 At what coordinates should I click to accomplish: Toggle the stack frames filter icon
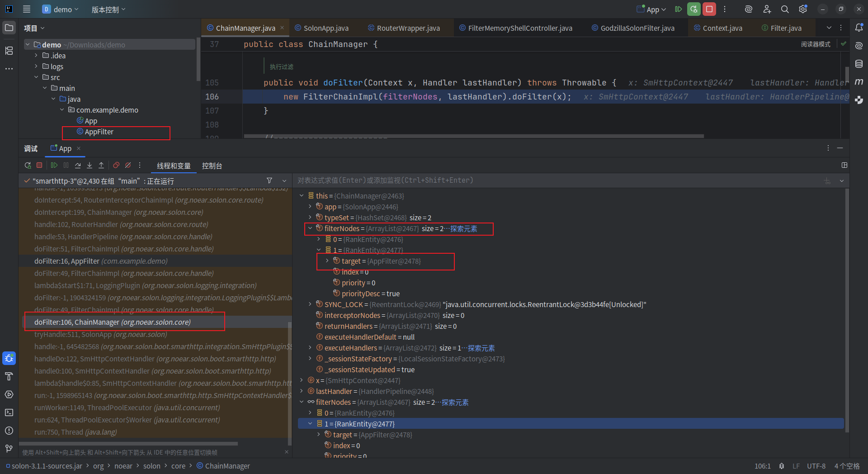[269, 180]
